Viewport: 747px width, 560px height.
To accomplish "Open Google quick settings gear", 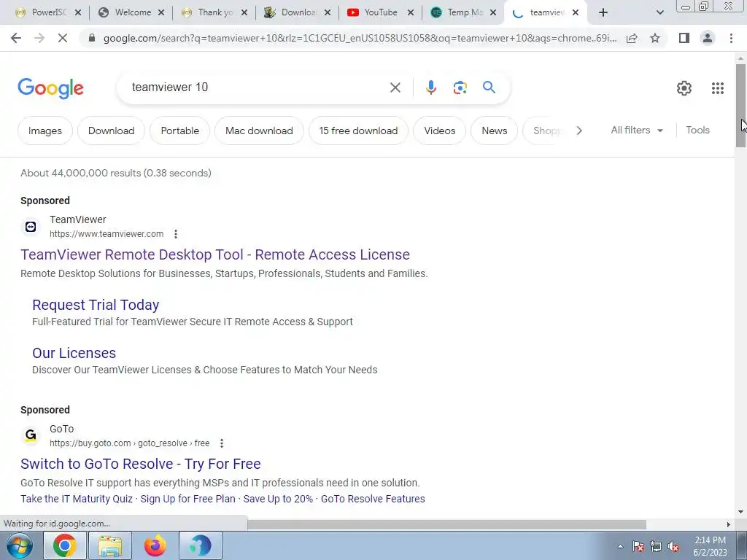I will pos(684,88).
